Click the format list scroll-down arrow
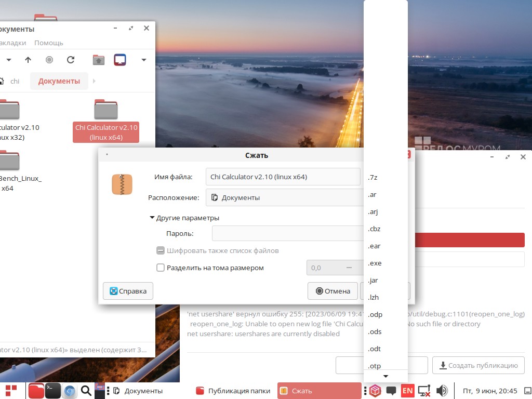The height and width of the screenshot is (399, 532). pyautogui.click(x=385, y=376)
